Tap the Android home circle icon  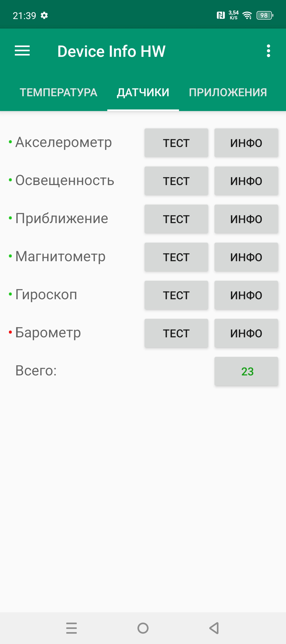[143, 628]
